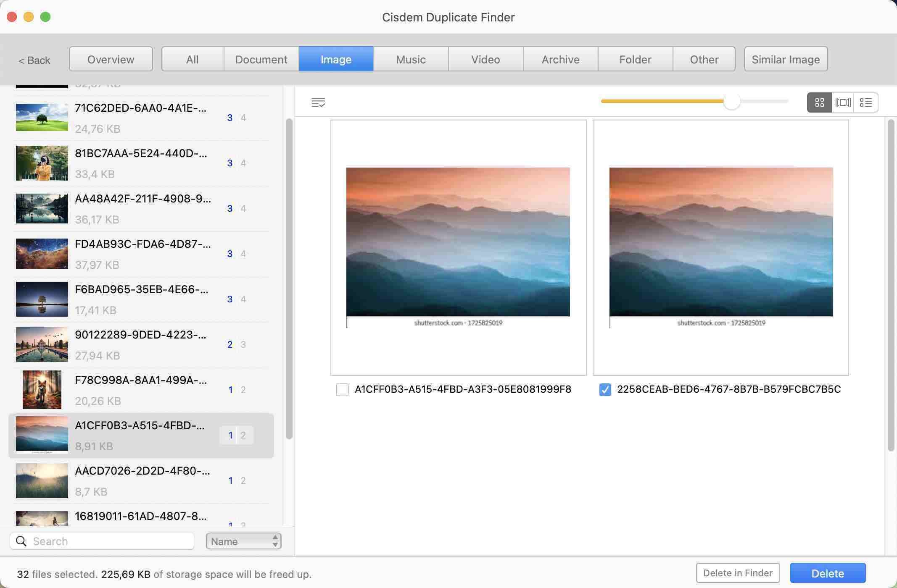This screenshot has width=897, height=588.
Task: Click the Overview tab icon
Action: [x=110, y=58]
